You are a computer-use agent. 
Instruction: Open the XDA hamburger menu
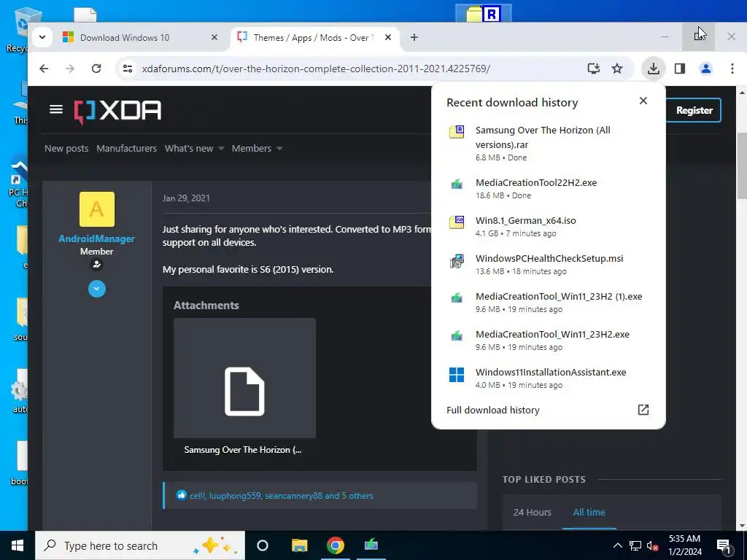click(55, 109)
